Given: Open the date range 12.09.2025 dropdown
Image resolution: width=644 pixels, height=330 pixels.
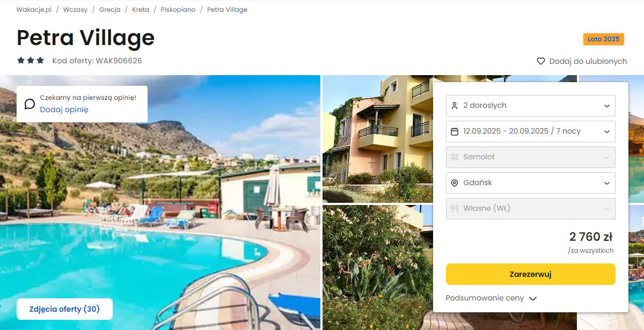Looking at the screenshot, I should (531, 131).
